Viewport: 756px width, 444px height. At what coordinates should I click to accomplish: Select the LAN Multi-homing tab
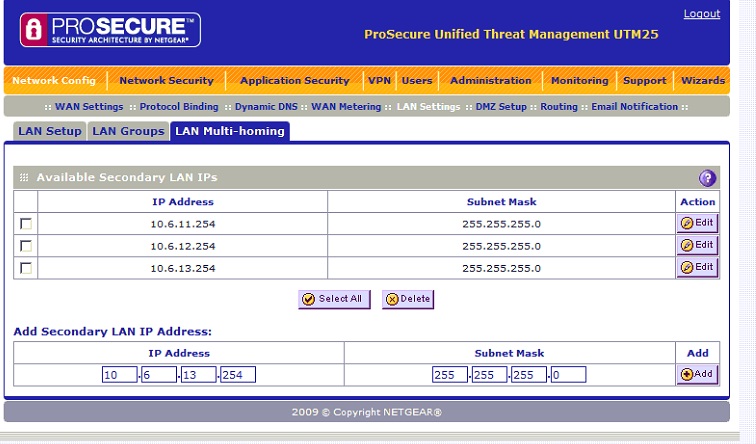coord(230,131)
